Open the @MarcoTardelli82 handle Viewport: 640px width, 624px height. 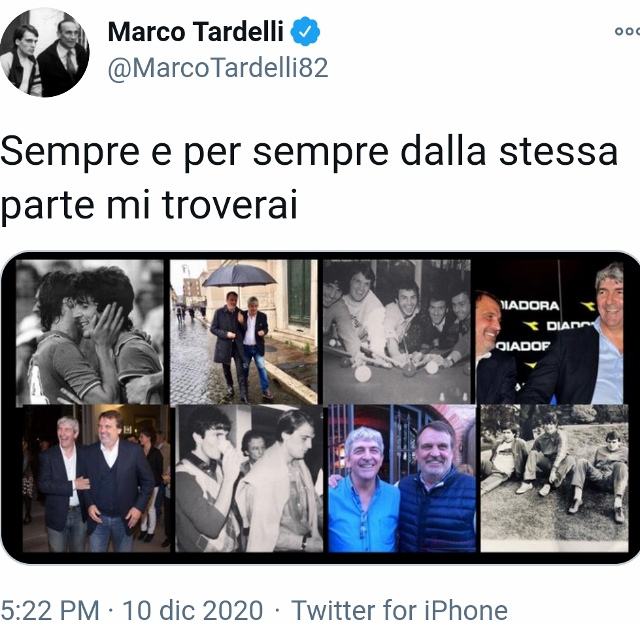pyautogui.click(x=218, y=68)
